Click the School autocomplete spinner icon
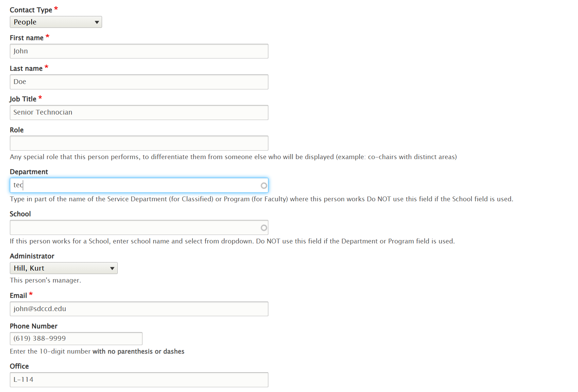Screen dimensions: 578x392 point(264,227)
